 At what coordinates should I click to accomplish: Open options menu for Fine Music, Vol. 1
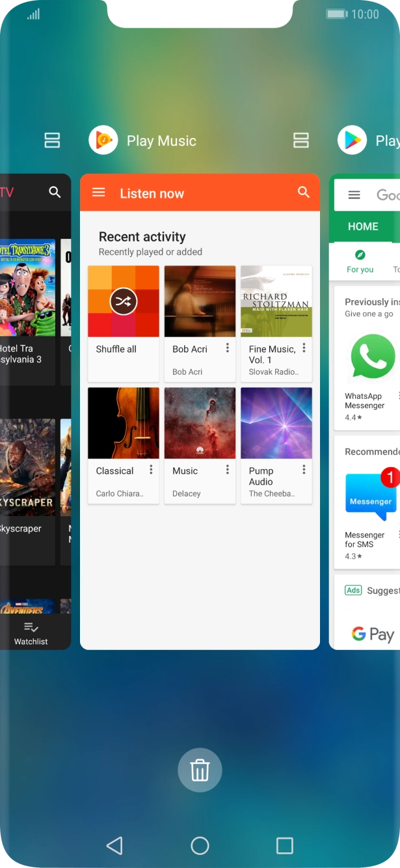click(x=304, y=348)
